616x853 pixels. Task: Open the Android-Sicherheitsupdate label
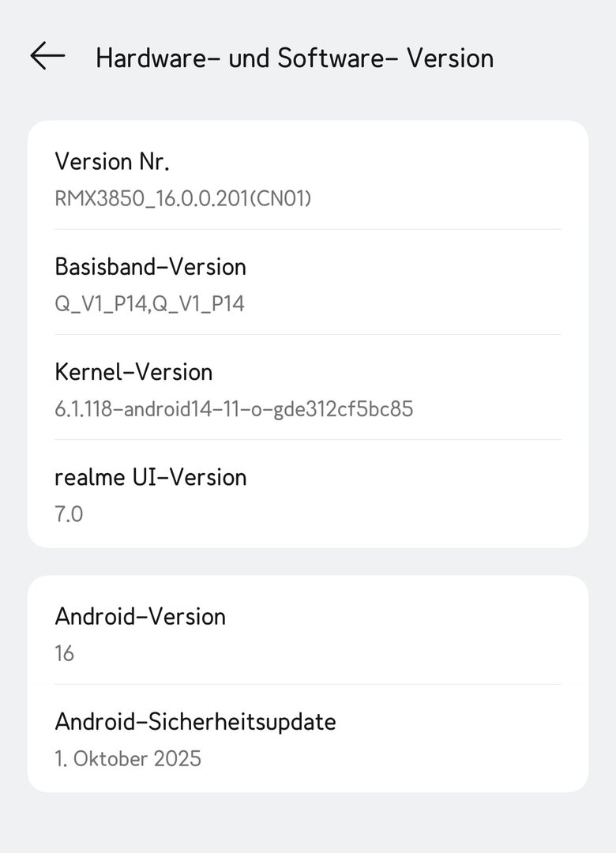click(x=195, y=722)
